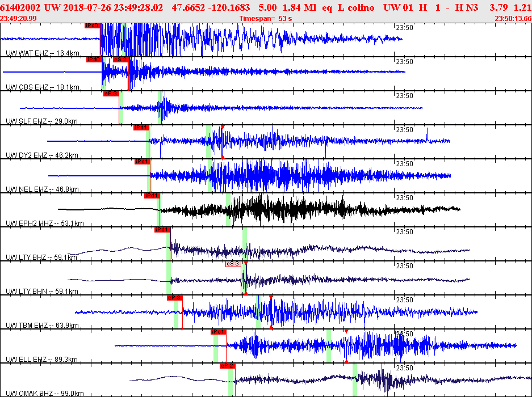The height and width of the screenshot is (397, 532).
Task: Click the eP 3 pick flag on TBM trace
Action: click(175, 298)
